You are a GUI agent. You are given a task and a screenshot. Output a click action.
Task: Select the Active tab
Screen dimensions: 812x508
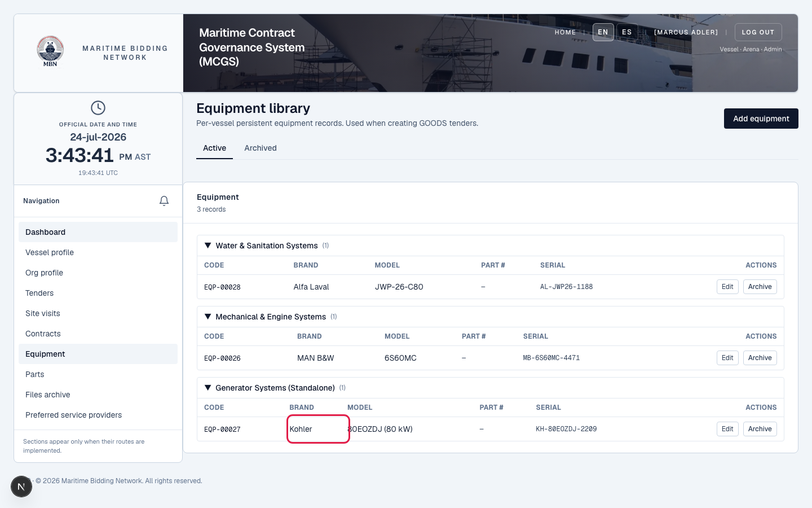pyautogui.click(x=214, y=148)
